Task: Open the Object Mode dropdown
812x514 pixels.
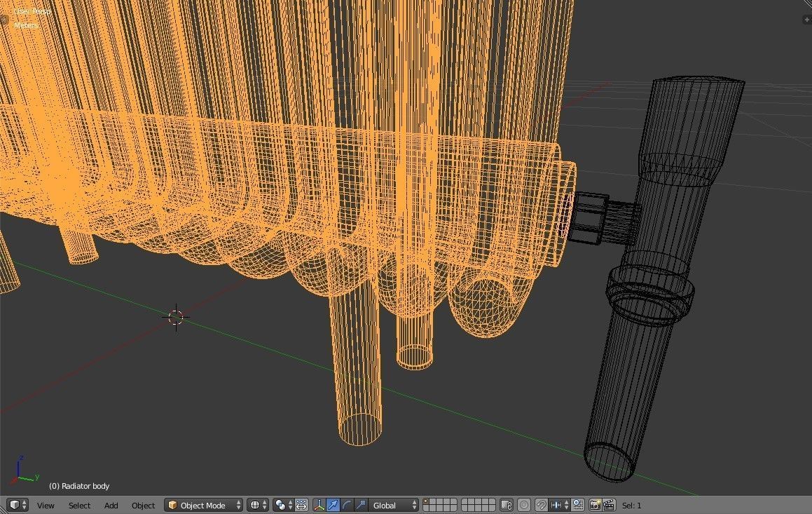Action: pyautogui.click(x=203, y=505)
